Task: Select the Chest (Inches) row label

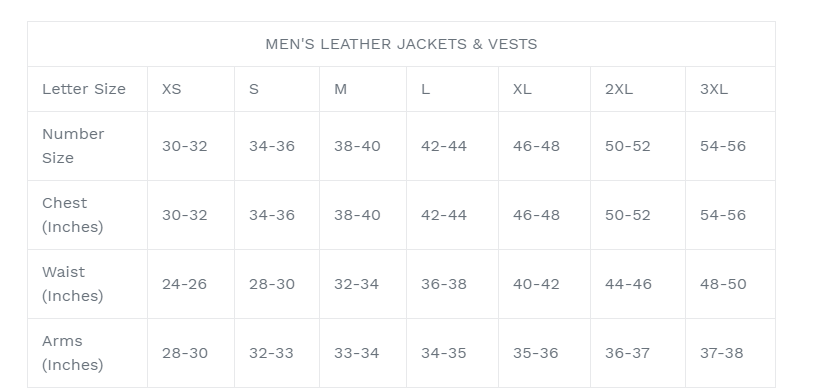Action: (x=73, y=215)
